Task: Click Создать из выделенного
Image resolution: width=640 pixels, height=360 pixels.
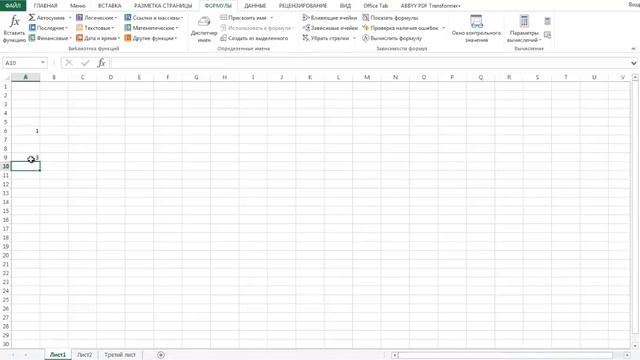Action: click(254, 38)
